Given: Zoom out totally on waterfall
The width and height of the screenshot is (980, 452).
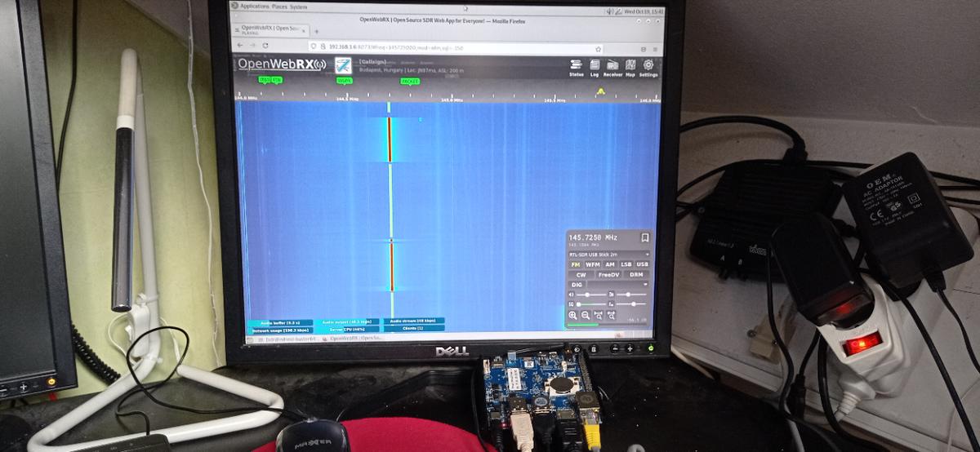Looking at the screenshot, I should (x=611, y=315).
